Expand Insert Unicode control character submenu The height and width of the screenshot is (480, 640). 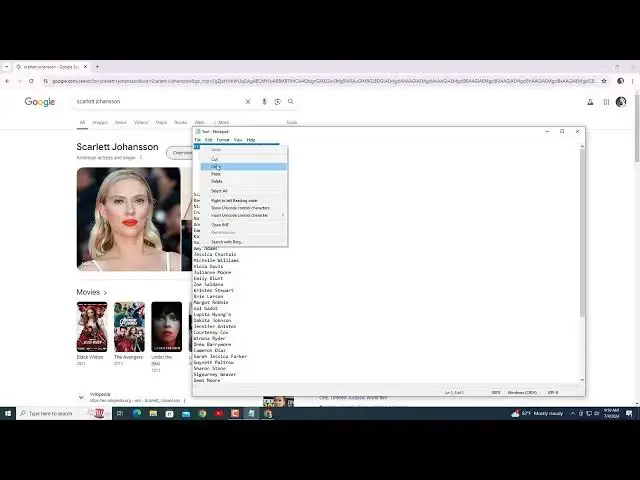pos(244,215)
